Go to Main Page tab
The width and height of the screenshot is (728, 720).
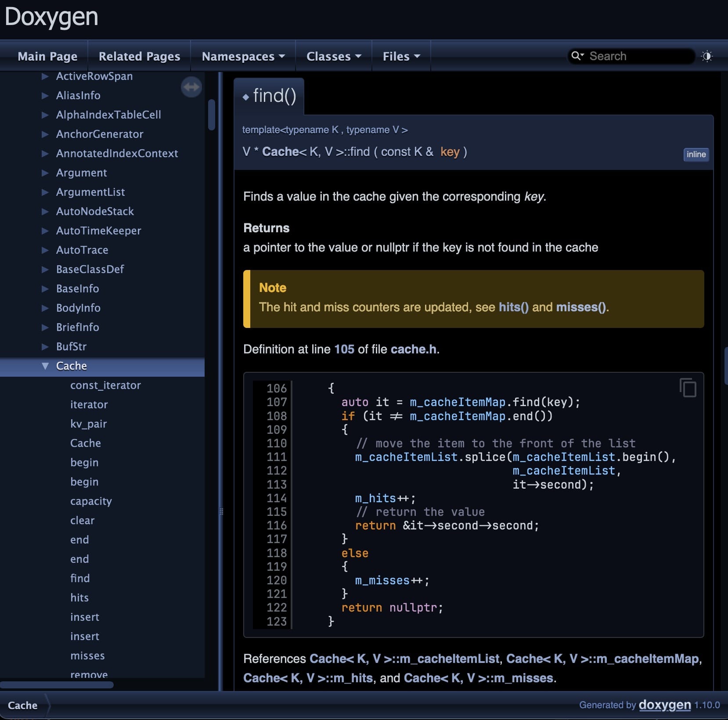click(47, 56)
